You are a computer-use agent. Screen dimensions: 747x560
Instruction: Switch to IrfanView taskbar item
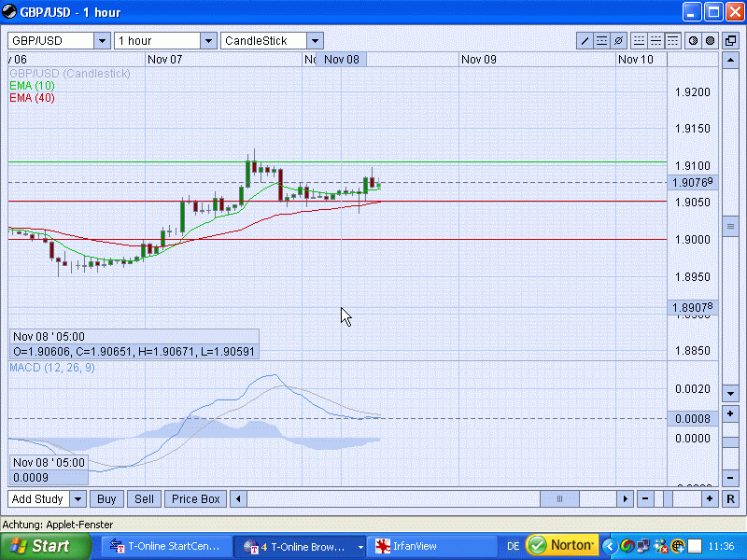(431, 546)
